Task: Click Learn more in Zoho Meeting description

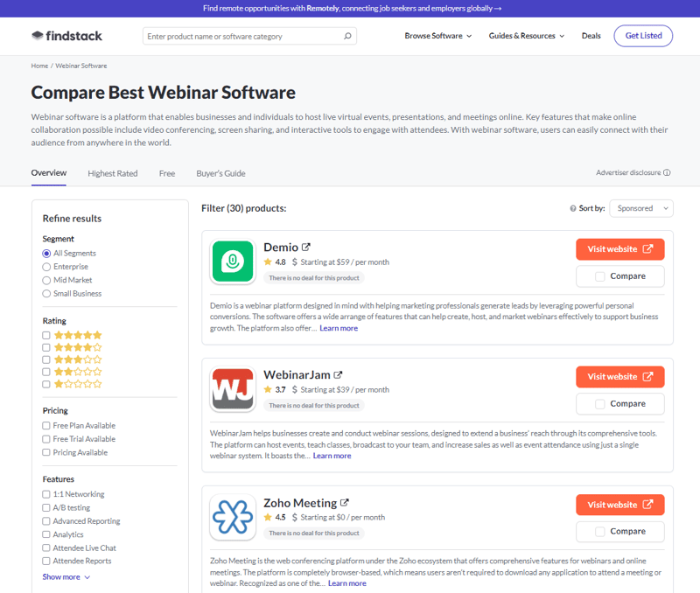Action: click(x=346, y=583)
